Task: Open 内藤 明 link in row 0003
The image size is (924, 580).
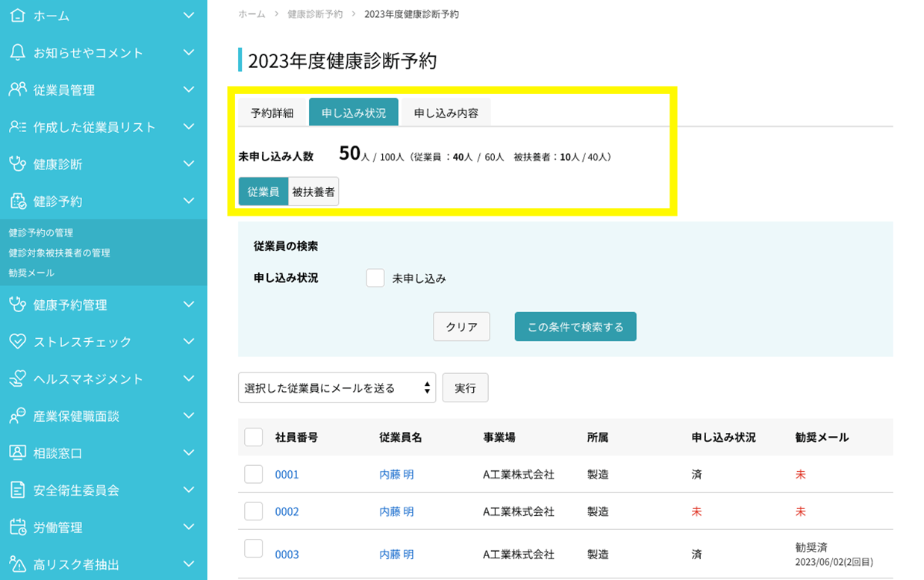Action: (x=396, y=555)
